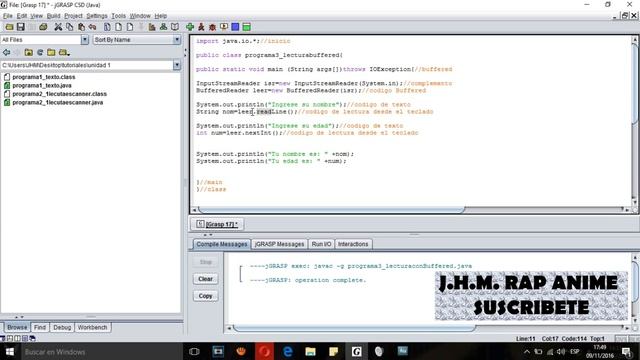This screenshot has width=640, height=360.
Task: Click the blue square toolbar icon
Action: [235, 27]
